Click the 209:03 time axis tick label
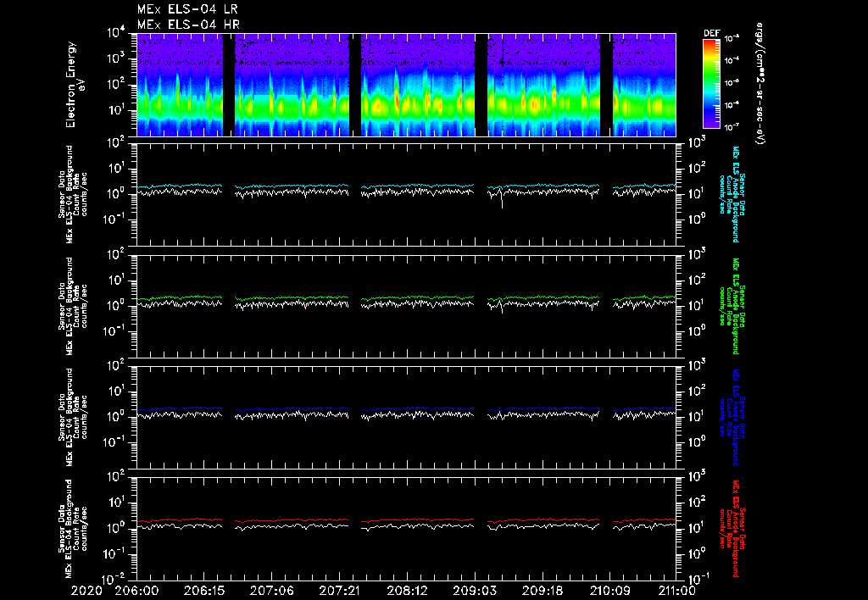The width and height of the screenshot is (868, 600). [x=475, y=591]
